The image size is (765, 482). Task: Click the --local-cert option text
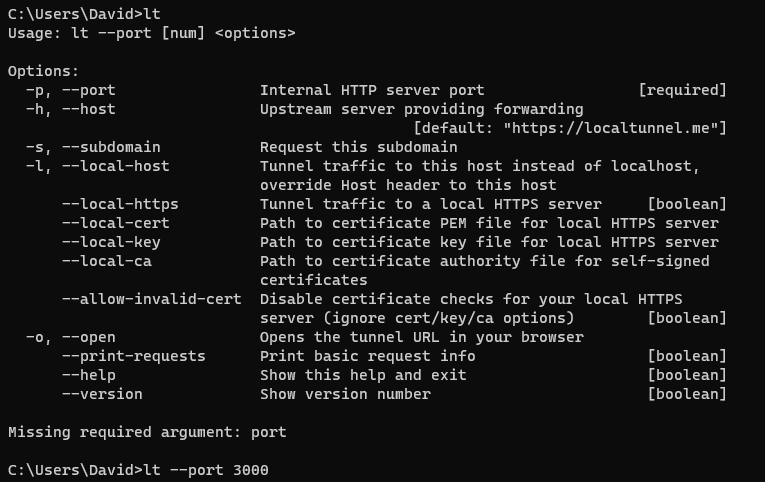pos(115,223)
